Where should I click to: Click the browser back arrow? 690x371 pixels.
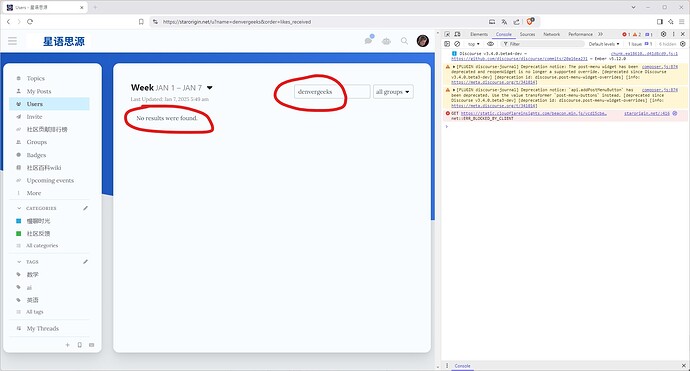click(8, 22)
